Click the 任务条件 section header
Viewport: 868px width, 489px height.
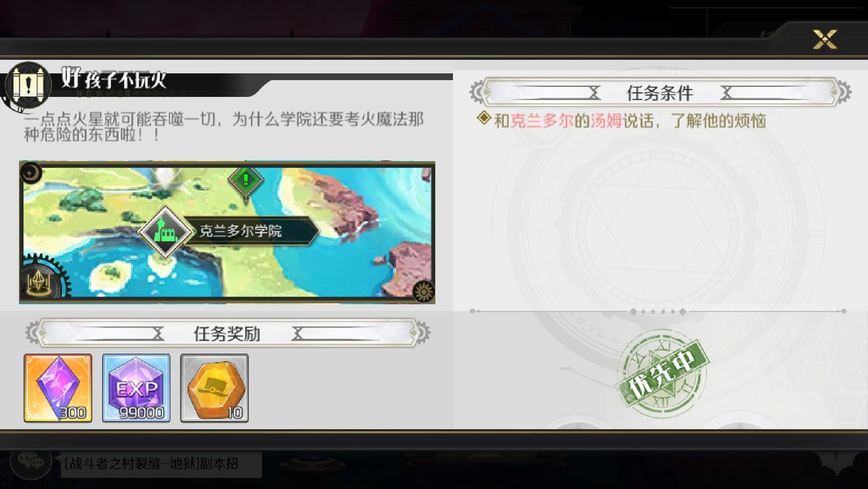click(x=660, y=93)
